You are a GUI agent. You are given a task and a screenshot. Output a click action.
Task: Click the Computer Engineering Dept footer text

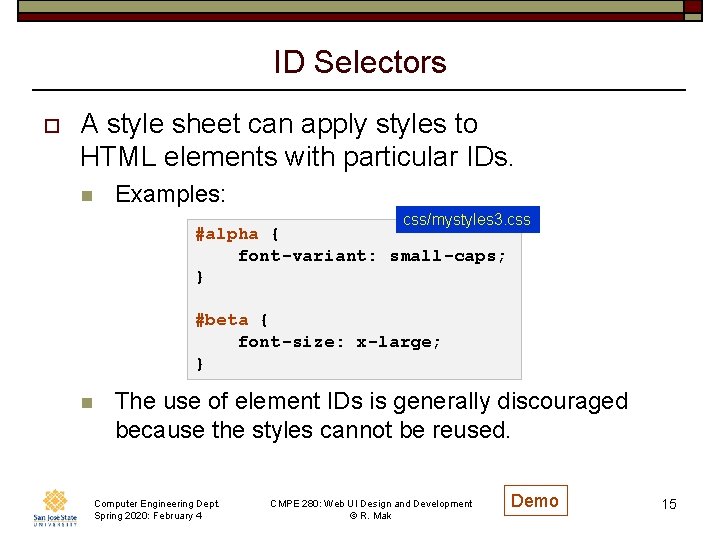coord(157,504)
